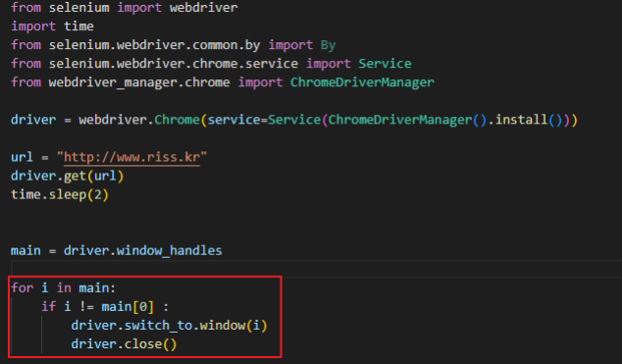This screenshot has width=622, height=364.
Task: Click 'service=' keyword argument
Action: point(237,120)
